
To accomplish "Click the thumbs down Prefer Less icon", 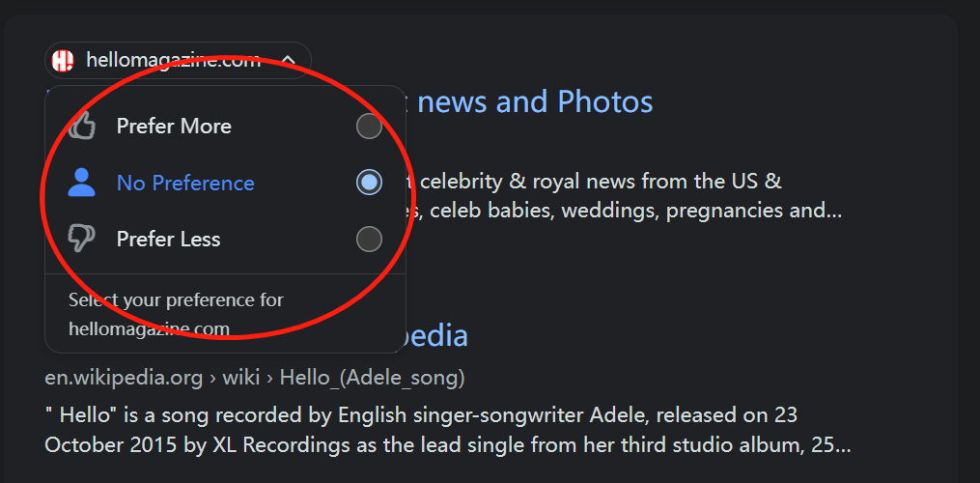I will [x=82, y=239].
